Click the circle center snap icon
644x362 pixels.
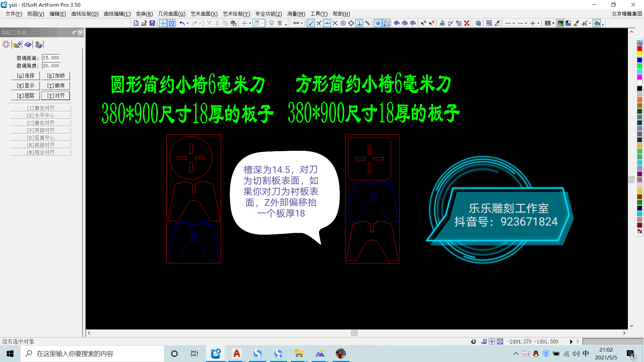point(343,23)
